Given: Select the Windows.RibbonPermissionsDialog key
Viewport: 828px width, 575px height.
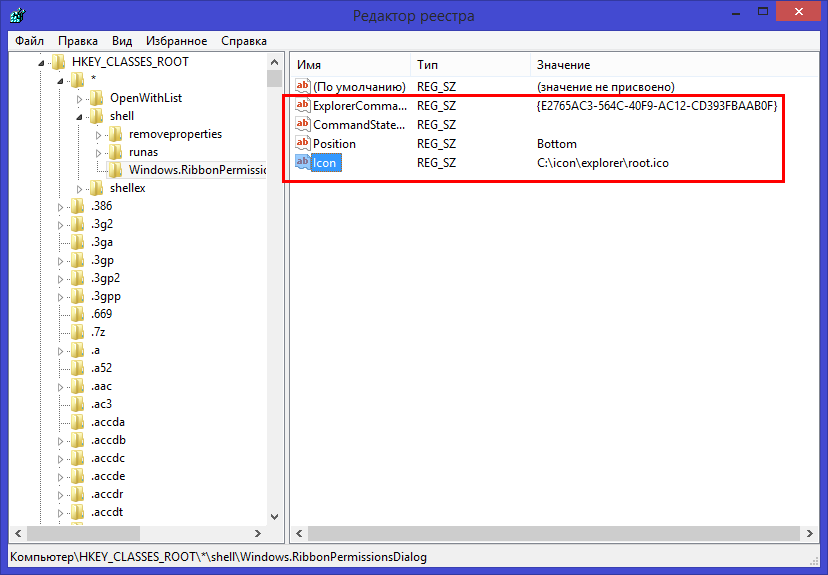Looking at the screenshot, I should pyautogui.click(x=197, y=169).
